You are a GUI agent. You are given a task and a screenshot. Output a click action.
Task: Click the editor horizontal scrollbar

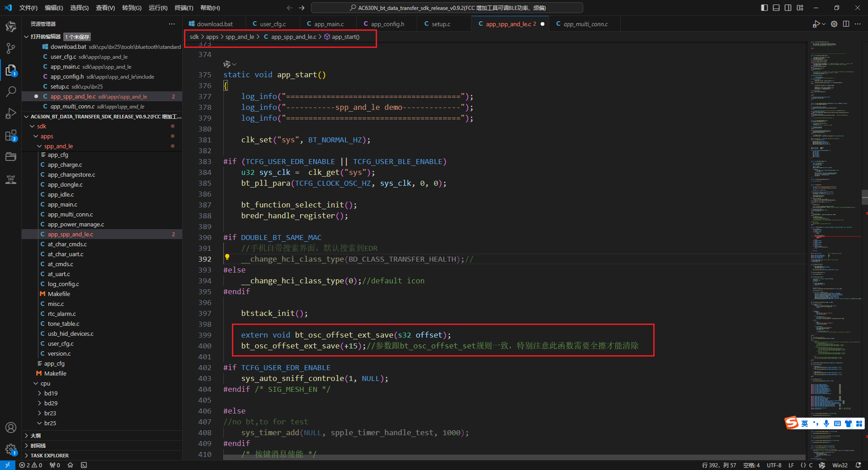pyautogui.click(x=515, y=457)
